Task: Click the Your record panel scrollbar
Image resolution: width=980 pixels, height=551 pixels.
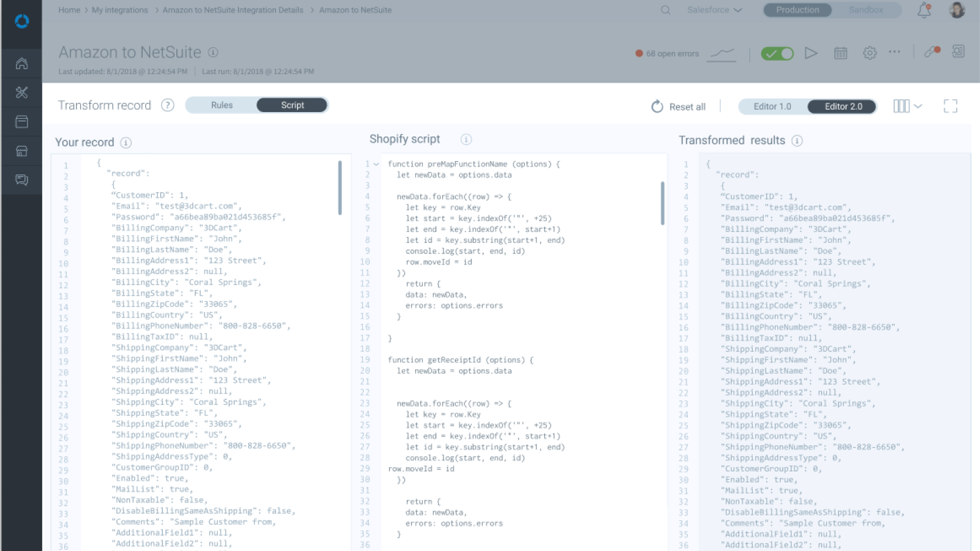Action: [x=340, y=187]
